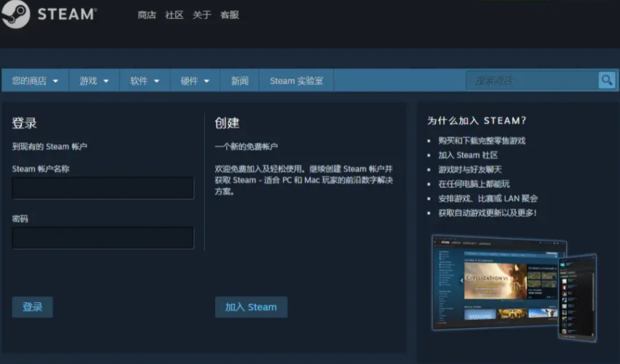Click the Steam logo icon

tap(15, 14)
